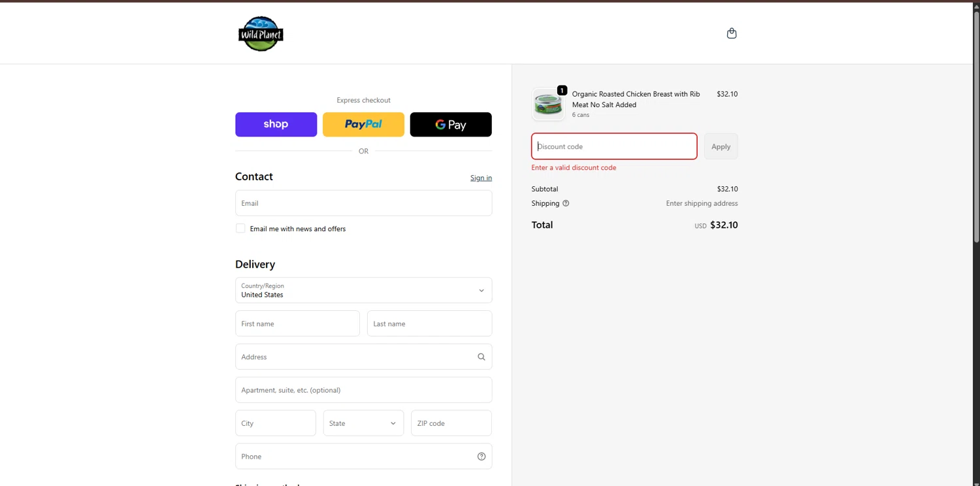Click the 'Enter shipping address' text
The height and width of the screenshot is (486, 980).
click(702, 203)
